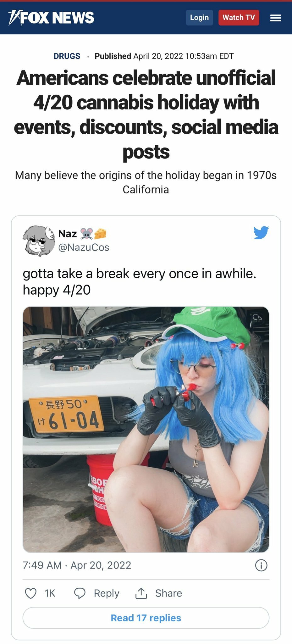Click the Twitter bird icon
The width and height of the screenshot is (292, 644).
pyautogui.click(x=261, y=233)
